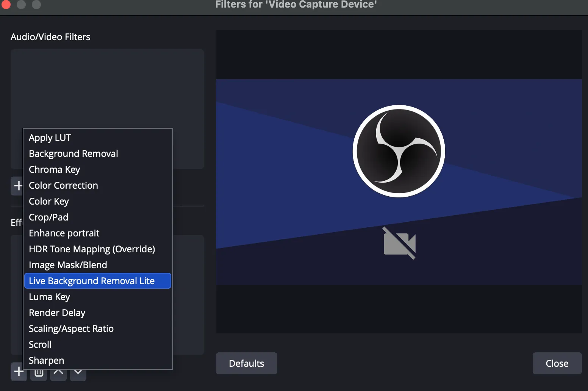Add a new Effect filter with the bottom plus icon
The height and width of the screenshot is (391, 588).
coord(18,372)
